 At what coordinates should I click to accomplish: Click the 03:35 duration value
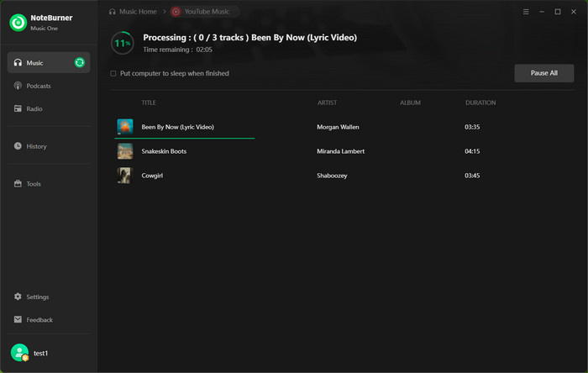pyautogui.click(x=472, y=127)
